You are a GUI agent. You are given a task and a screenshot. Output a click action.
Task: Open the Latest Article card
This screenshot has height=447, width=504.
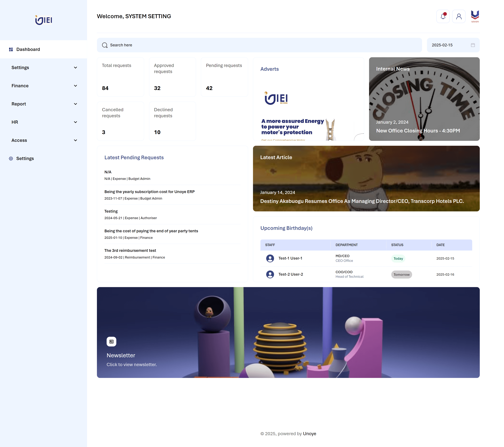tap(366, 178)
